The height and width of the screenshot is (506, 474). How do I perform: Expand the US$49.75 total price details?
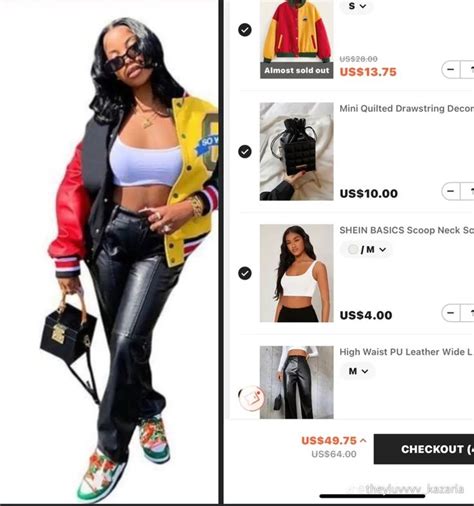[334, 440]
